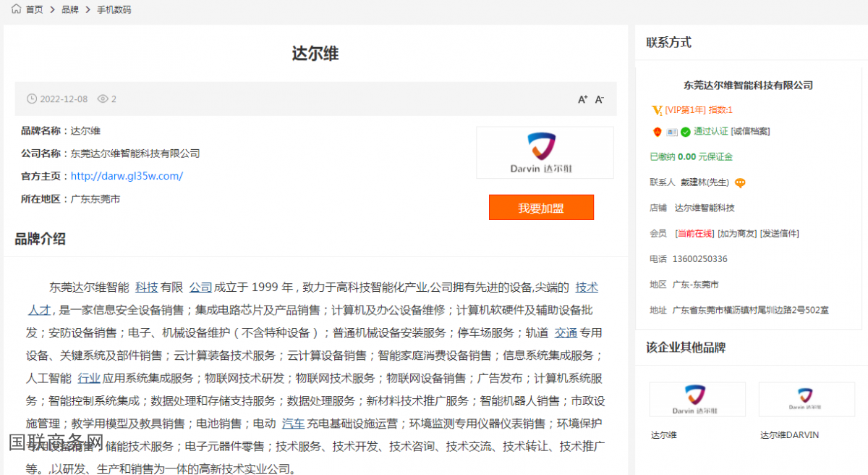The width and height of the screenshot is (868, 475).
Task: Click 加为商友 to add as business friend
Action: pyautogui.click(x=737, y=234)
